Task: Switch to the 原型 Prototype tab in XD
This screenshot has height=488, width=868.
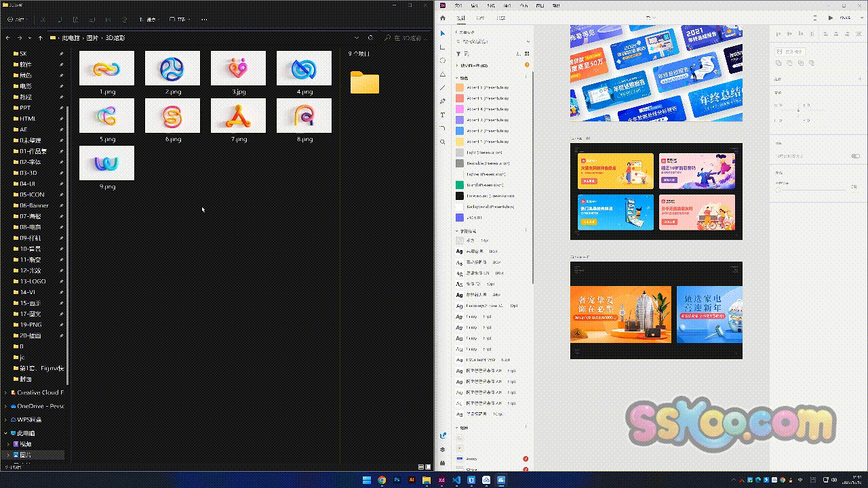Action: click(481, 18)
